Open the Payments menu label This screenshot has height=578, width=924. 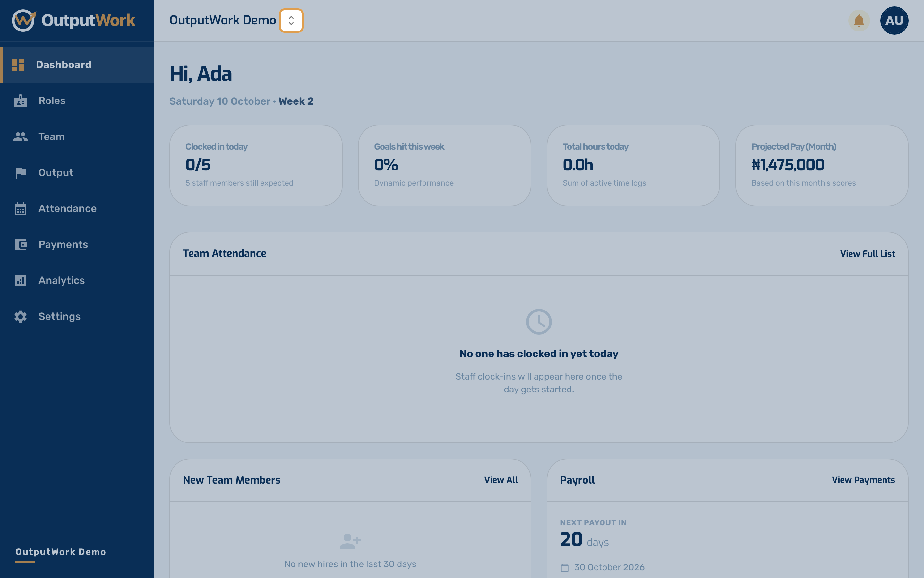point(64,244)
